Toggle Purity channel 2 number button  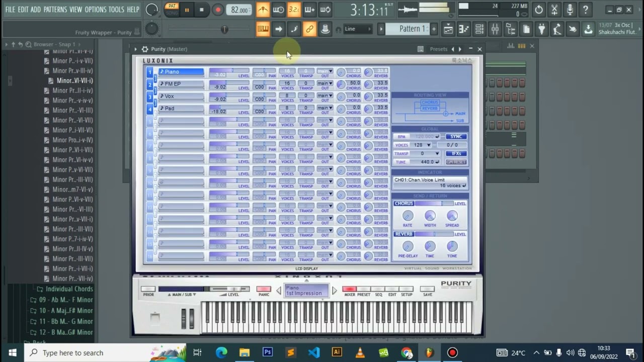coord(149,84)
